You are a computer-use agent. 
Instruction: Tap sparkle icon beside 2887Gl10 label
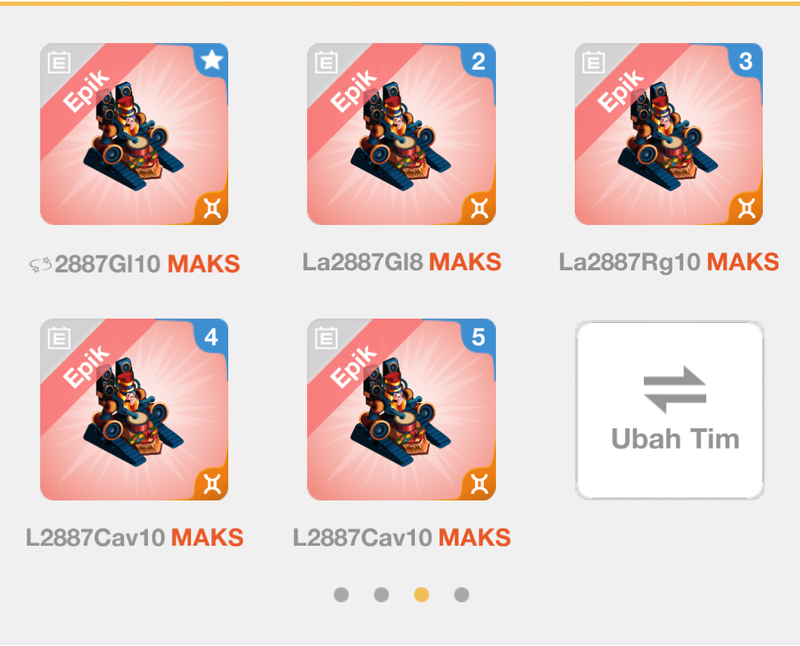point(40,264)
